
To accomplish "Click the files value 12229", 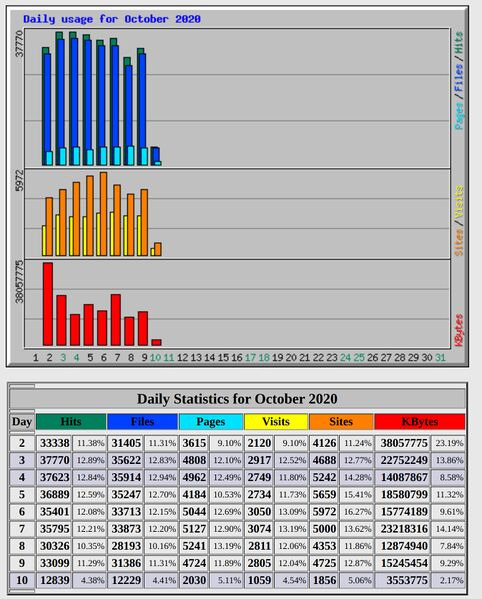I will (x=126, y=580).
